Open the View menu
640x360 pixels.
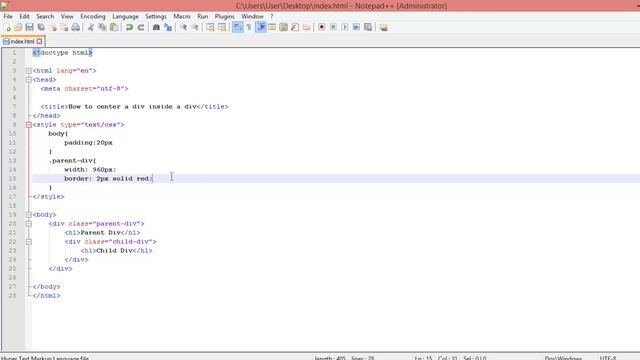[67, 16]
